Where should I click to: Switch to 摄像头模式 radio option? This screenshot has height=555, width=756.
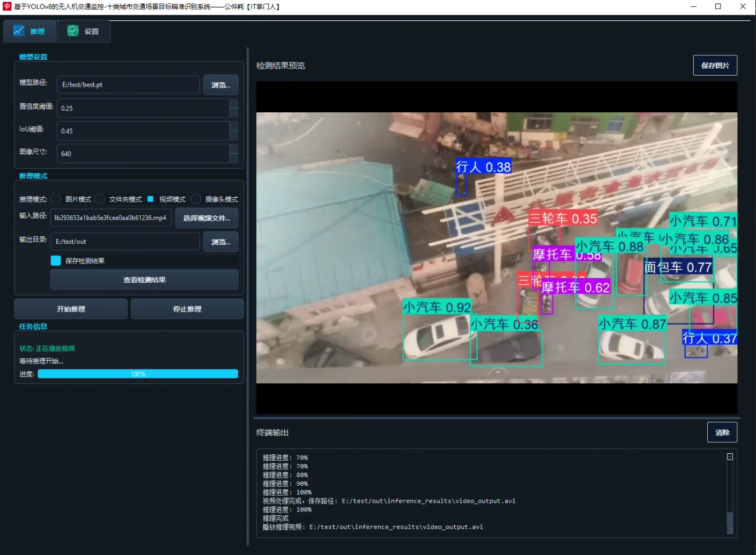coord(196,199)
